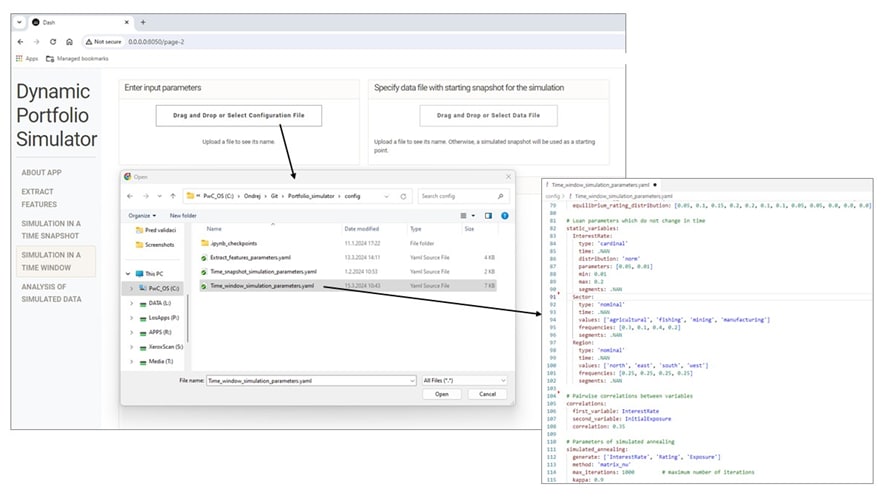Open the Organize dropdown menu
887x500 pixels.
pyautogui.click(x=142, y=215)
